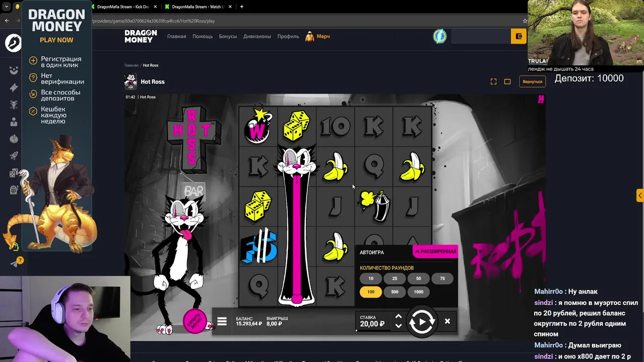This screenshot has height=362, width=644.
Task: Click the round dragon logo in sidebar
Action: (x=14, y=43)
